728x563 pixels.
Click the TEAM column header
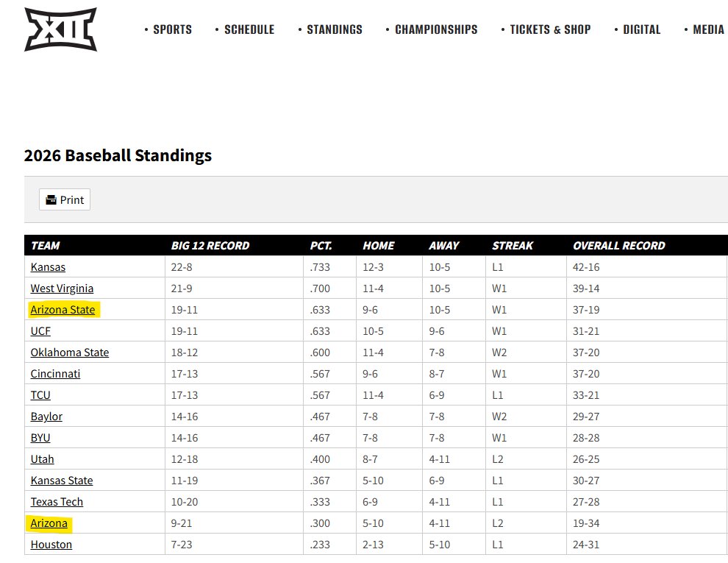point(45,246)
